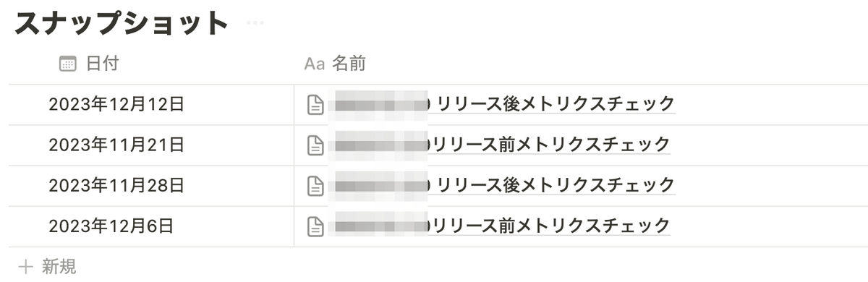
Task: Open page icon in 2023年11月28日 row
Action: [x=315, y=186]
